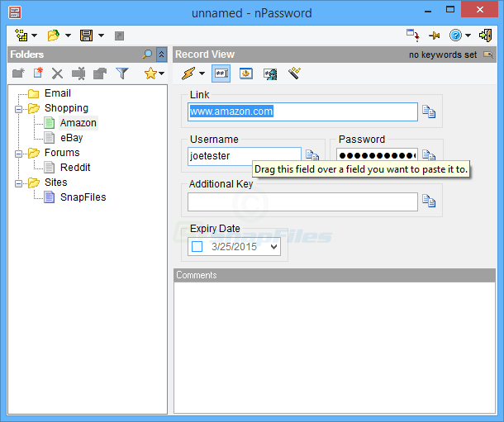Image resolution: width=504 pixels, height=422 pixels.
Task: Select the Amazon record
Action: (78, 123)
